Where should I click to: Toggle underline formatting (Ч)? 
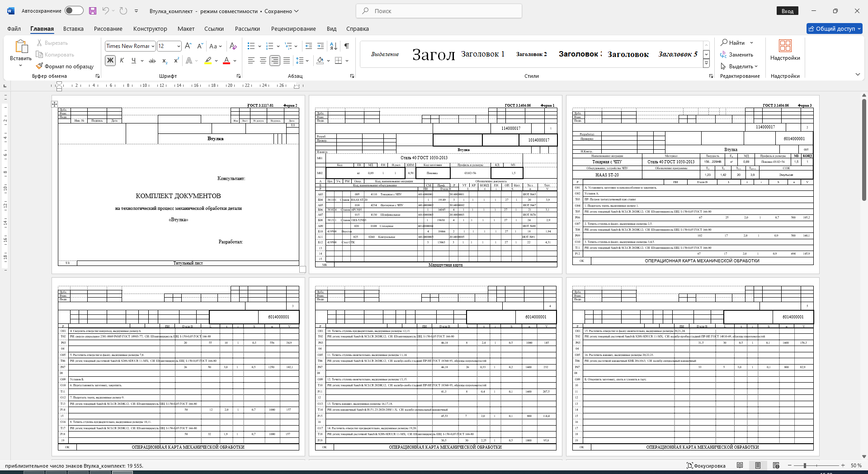(x=133, y=60)
